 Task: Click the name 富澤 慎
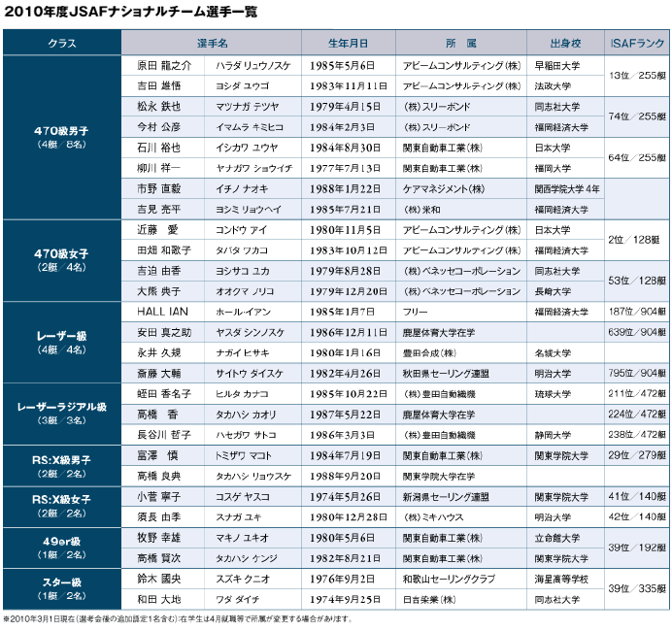(x=157, y=456)
